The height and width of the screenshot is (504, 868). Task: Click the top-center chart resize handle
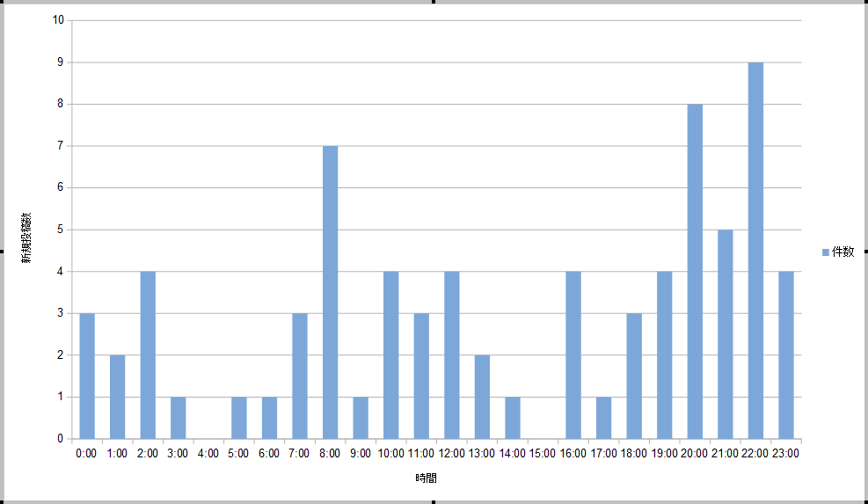[434, 2]
